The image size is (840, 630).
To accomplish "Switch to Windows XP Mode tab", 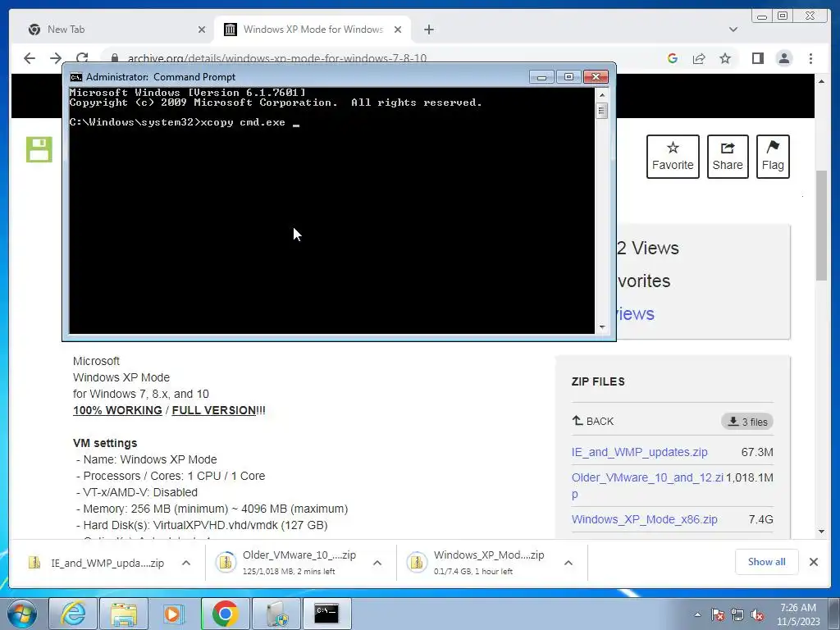I will click(x=313, y=30).
